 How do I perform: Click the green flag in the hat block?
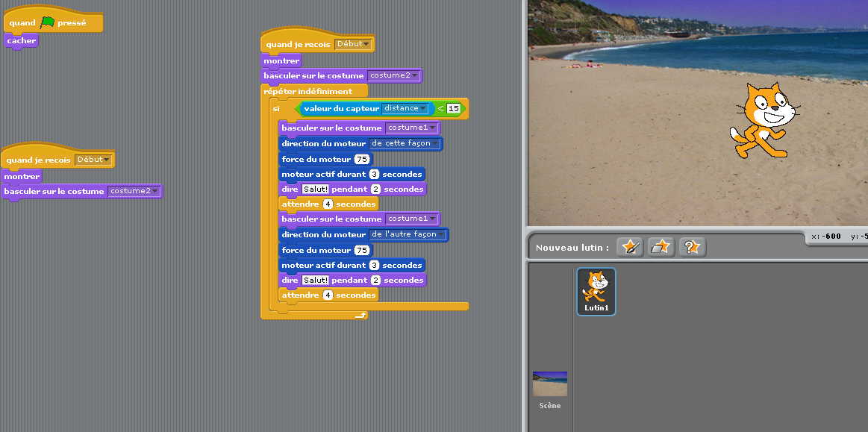point(48,22)
